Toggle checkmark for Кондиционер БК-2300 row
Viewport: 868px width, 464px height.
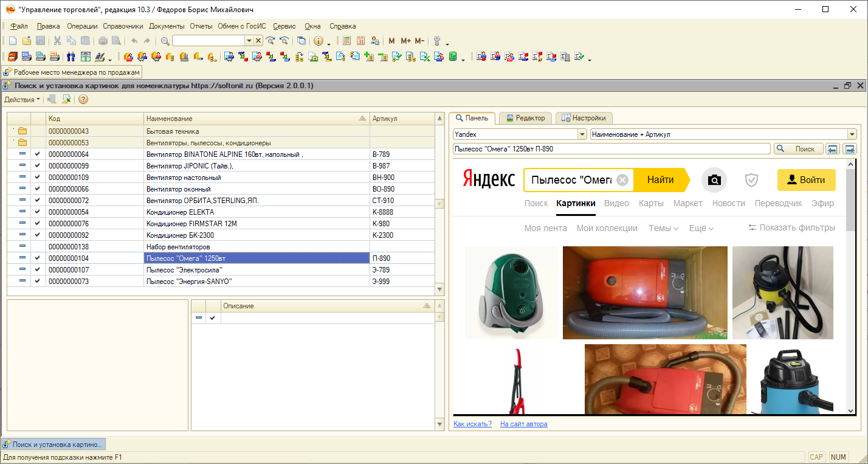(x=38, y=235)
